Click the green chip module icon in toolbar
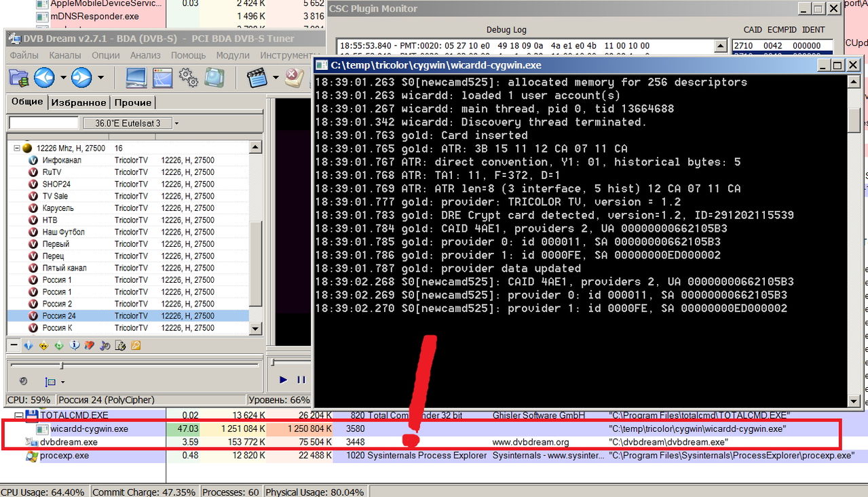Viewport: 868px width, 497px height. 214,78
